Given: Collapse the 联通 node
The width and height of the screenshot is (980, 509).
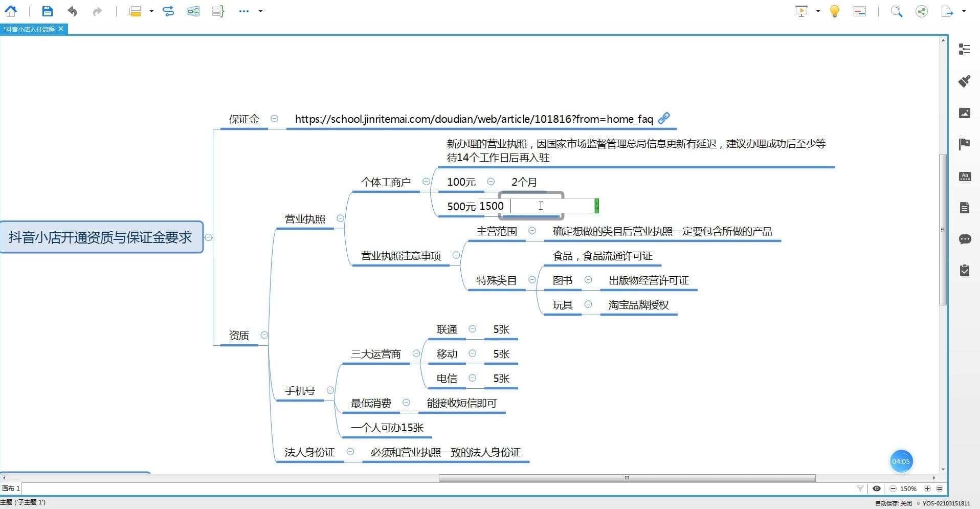Looking at the screenshot, I should 473,329.
